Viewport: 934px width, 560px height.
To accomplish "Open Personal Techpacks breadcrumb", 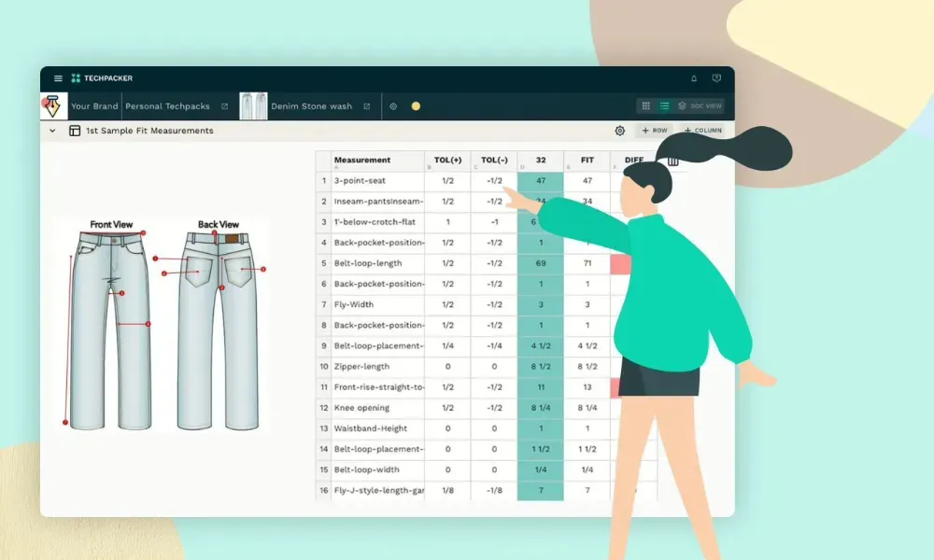I will coord(167,106).
